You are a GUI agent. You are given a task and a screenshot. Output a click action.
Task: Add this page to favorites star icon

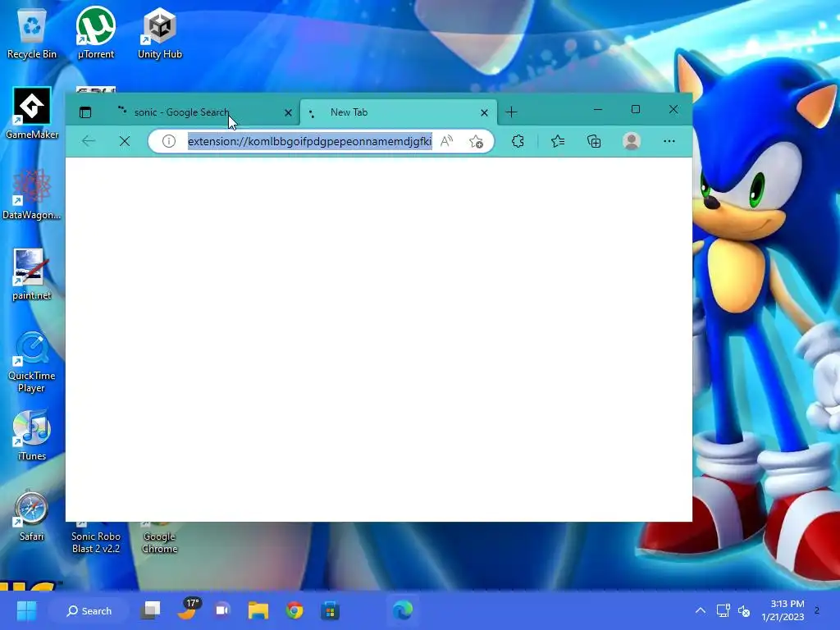point(476,141)
